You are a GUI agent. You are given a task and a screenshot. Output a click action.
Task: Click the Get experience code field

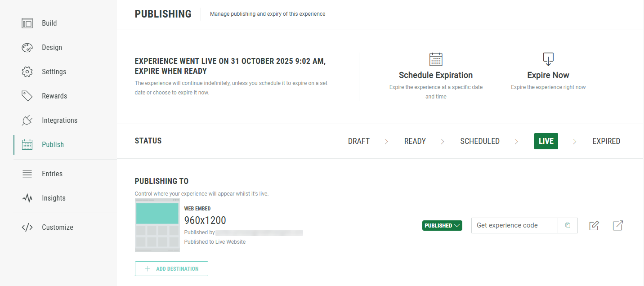tap(514, 226)
